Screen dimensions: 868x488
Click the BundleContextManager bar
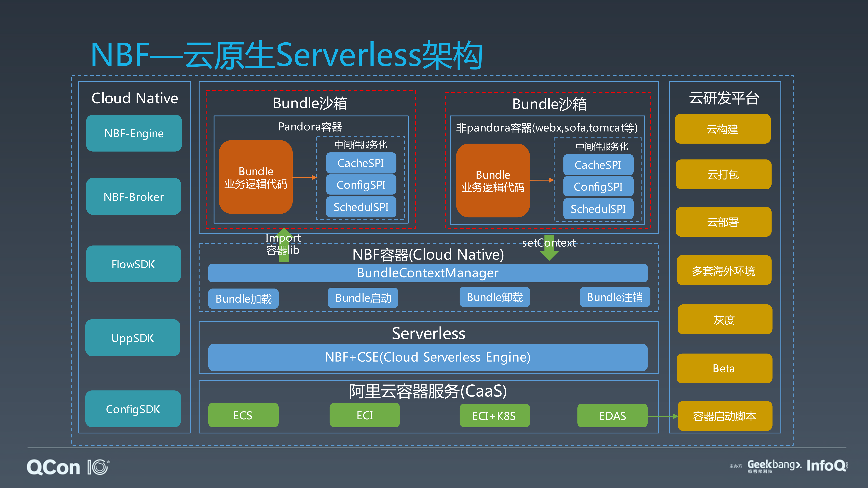(428, 273)
